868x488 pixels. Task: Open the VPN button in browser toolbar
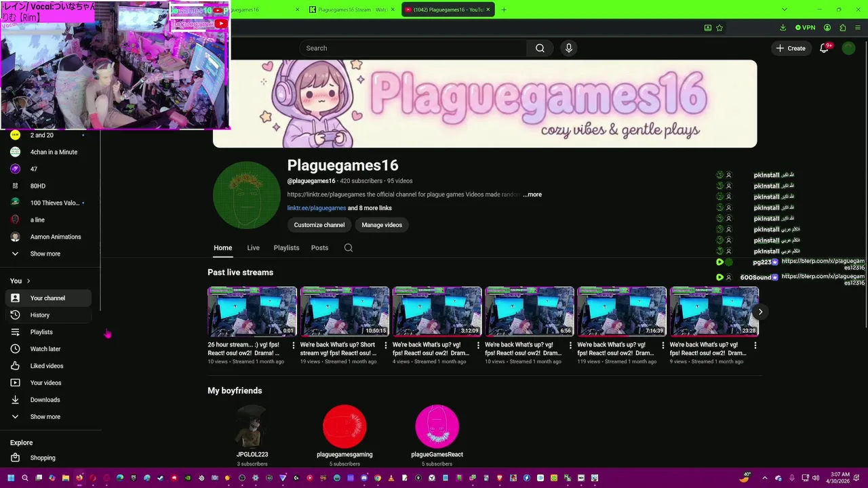[x=805, y=28]
